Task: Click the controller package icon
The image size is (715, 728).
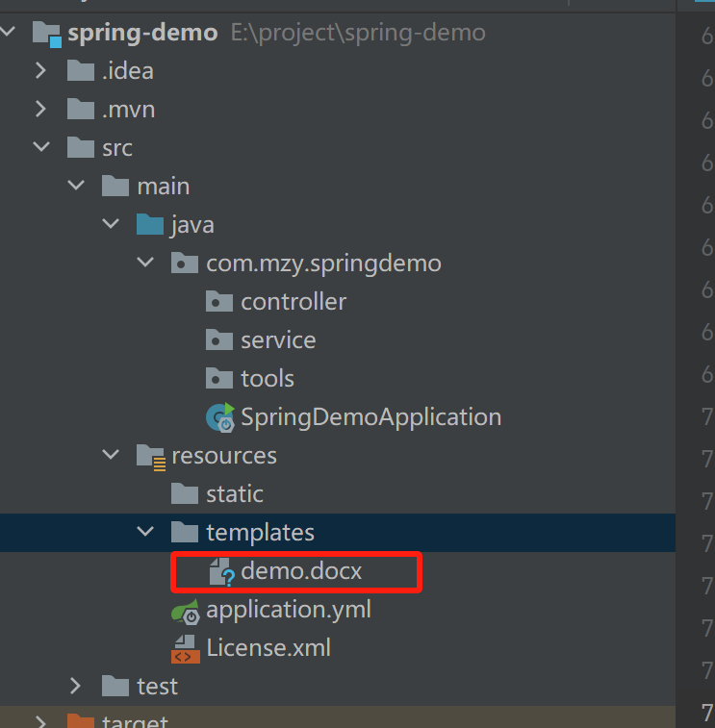Action: click(x=219, y=302)
